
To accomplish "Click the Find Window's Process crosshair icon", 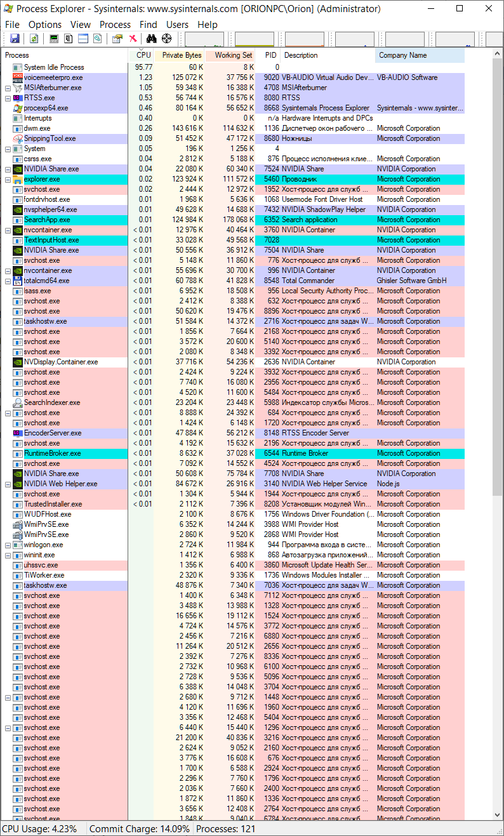I will [166, 39].
